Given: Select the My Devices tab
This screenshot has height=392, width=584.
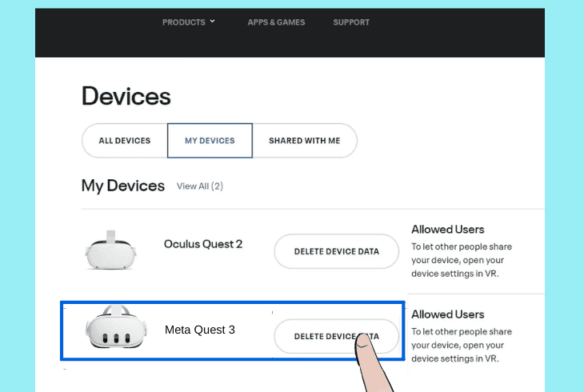Looking at the screenshot, I should [x=210, y=141].
